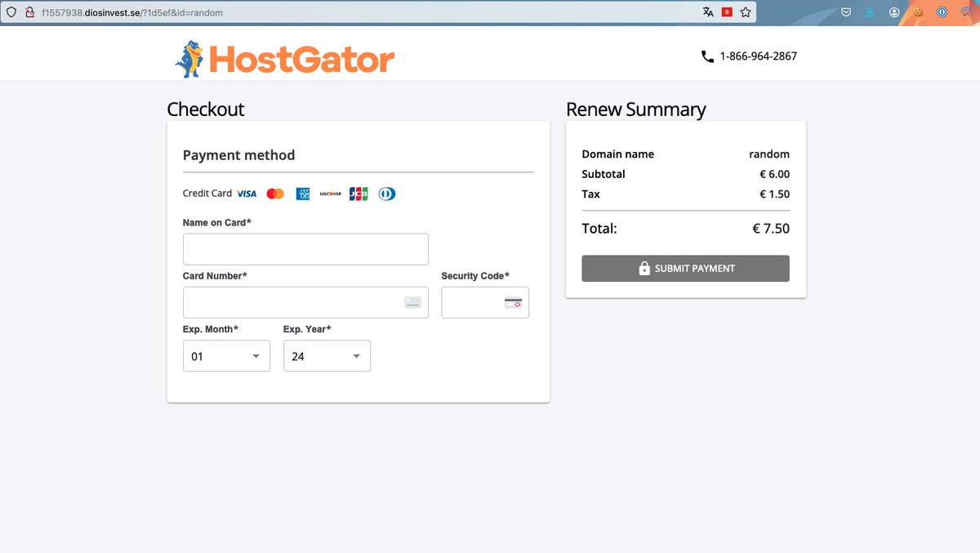Select the American Express card icon
The image size is (980, 553).
click(x=302, y=193)
